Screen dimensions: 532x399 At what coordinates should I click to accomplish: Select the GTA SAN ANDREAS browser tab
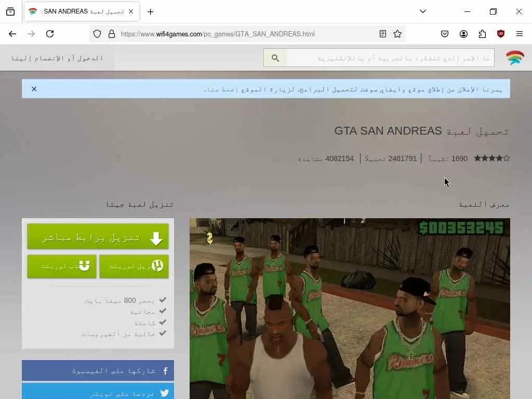[82, 11]
